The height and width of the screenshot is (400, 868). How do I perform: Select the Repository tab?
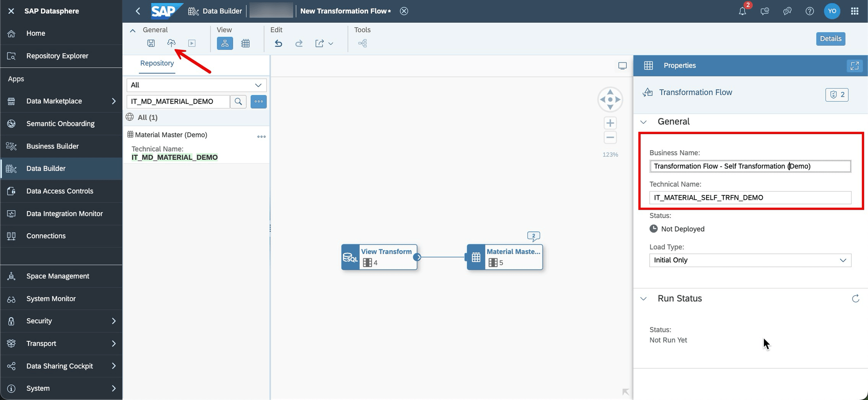click(157, 63)
